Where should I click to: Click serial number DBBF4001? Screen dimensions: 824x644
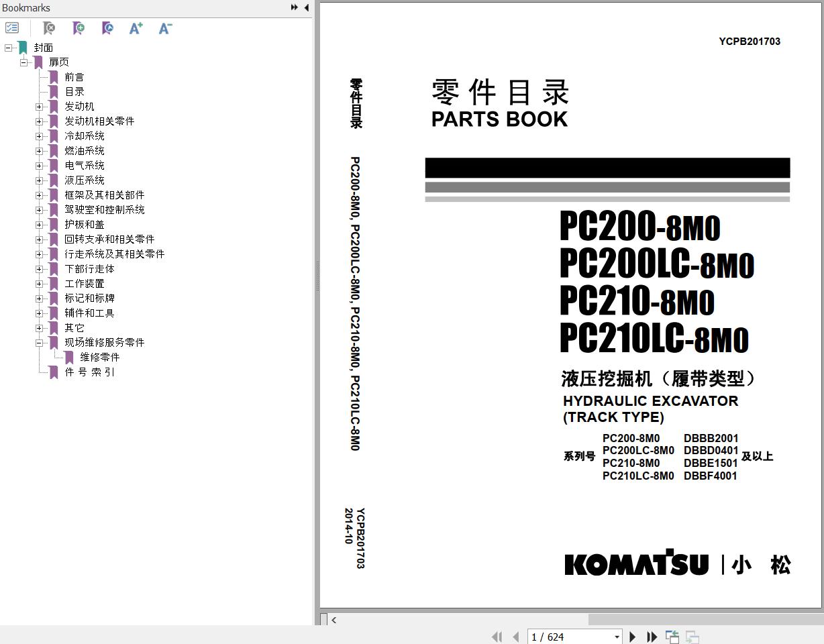pyautogui.click(x=710, y=476)
